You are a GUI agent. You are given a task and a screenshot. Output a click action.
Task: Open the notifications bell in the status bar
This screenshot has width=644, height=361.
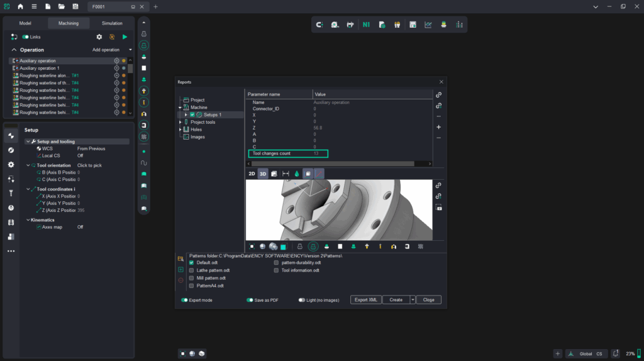pyautogui.click(x=615, y=353)
